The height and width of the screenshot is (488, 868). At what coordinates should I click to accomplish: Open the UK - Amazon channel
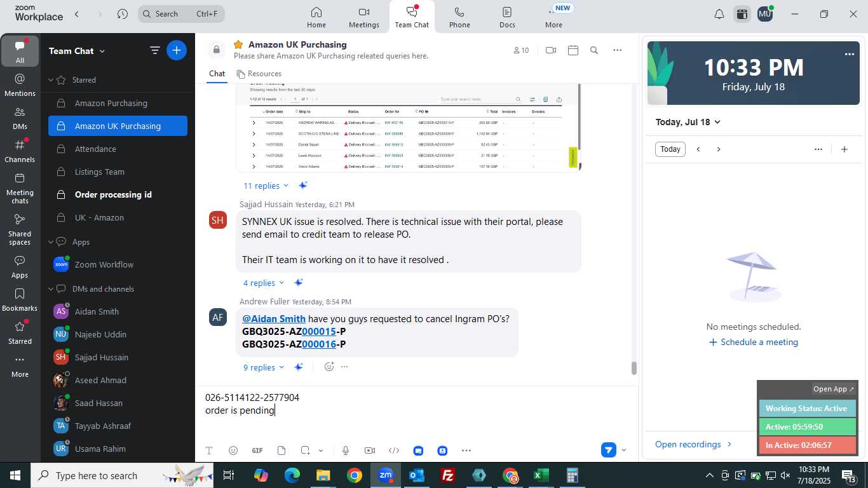(118, 217)
